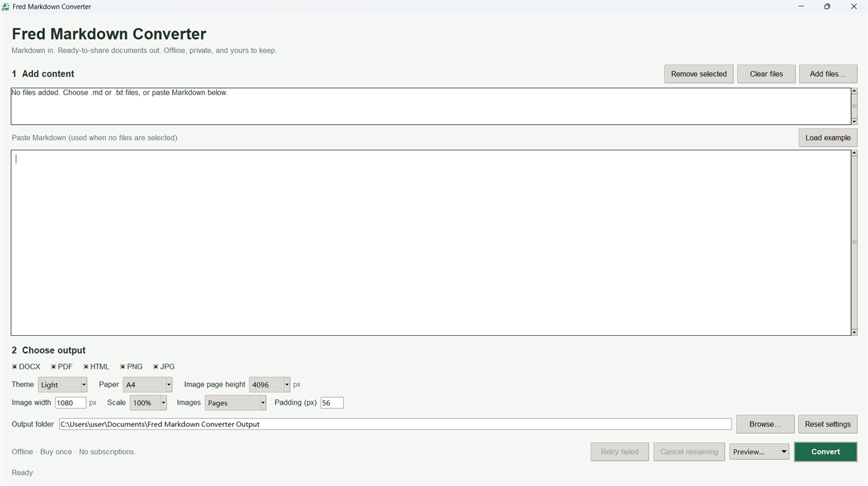Open the Add files dialog
This screenshot has height=486, width=868.
coord(828,74)
